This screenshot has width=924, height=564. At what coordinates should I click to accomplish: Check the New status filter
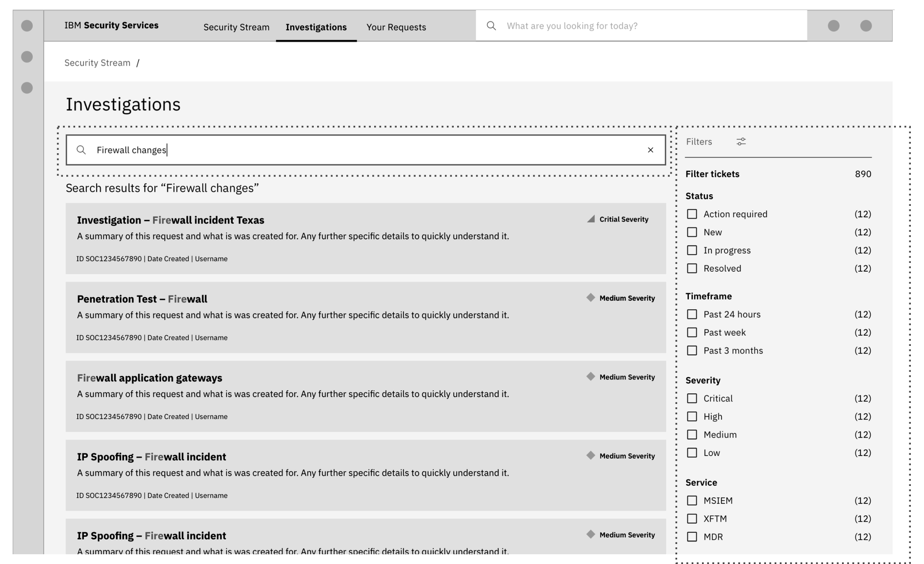pos(692,232)
